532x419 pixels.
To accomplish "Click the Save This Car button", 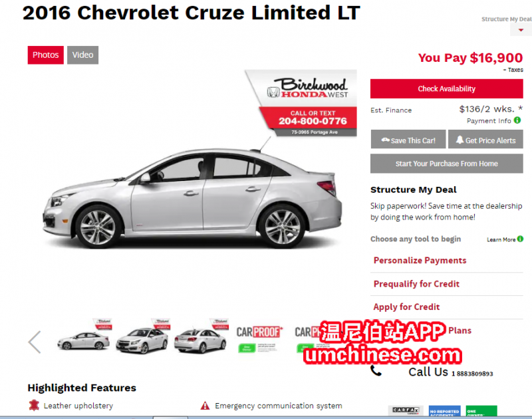I will tap(408, 139).
